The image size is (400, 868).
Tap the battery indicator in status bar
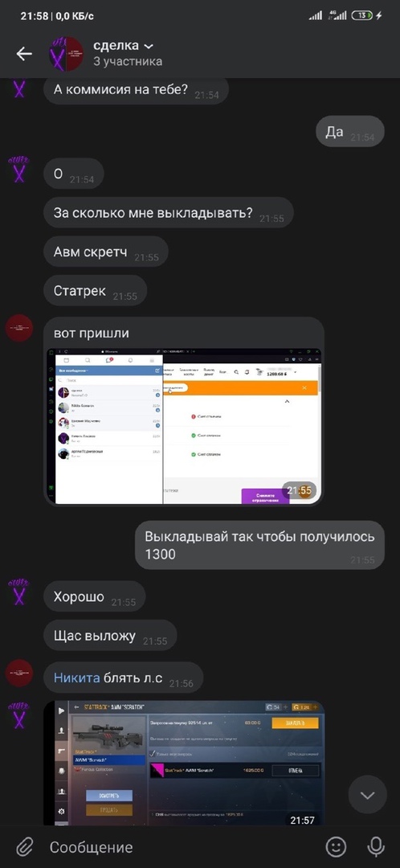pos(361,16)
